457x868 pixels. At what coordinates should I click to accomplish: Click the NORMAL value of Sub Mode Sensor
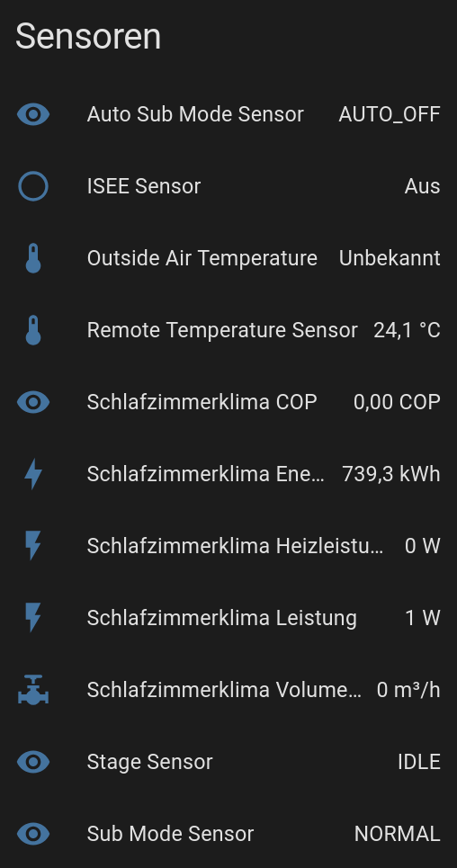click(x=397, y=834)
